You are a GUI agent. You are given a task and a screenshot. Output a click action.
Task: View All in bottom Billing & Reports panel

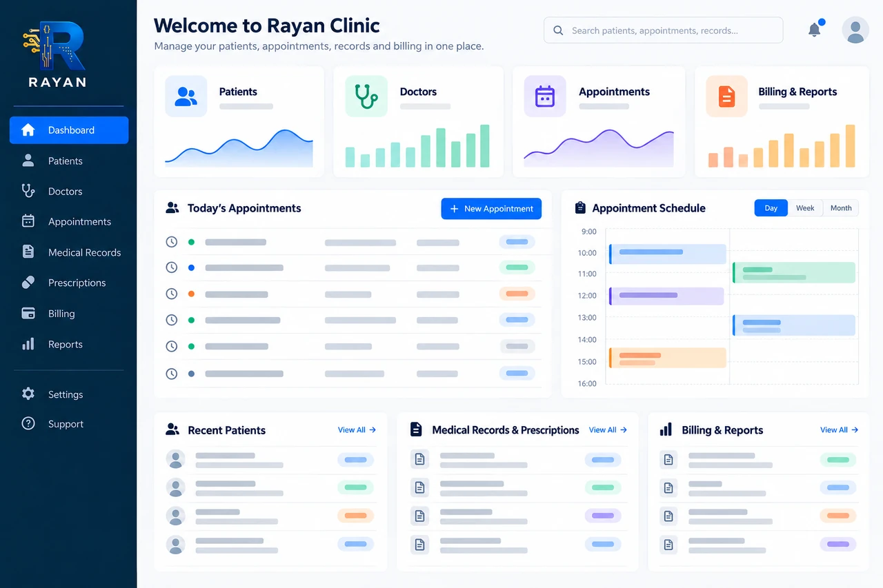[x=839, y=429]
